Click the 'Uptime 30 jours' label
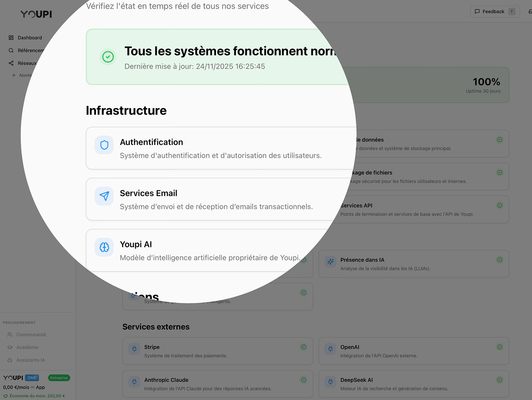This screenshot has height=400, width=532. click(x=483, y=91)
